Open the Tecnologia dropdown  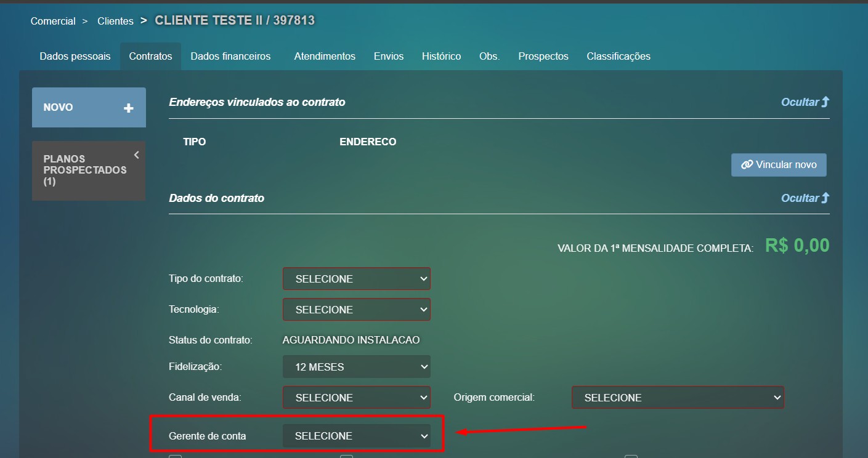pos(356,310)
